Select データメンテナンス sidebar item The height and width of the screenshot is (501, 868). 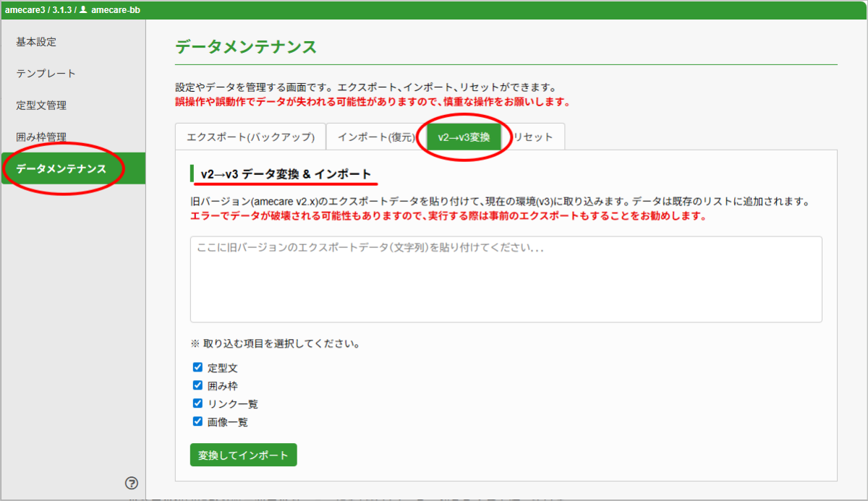pos(61,169)
